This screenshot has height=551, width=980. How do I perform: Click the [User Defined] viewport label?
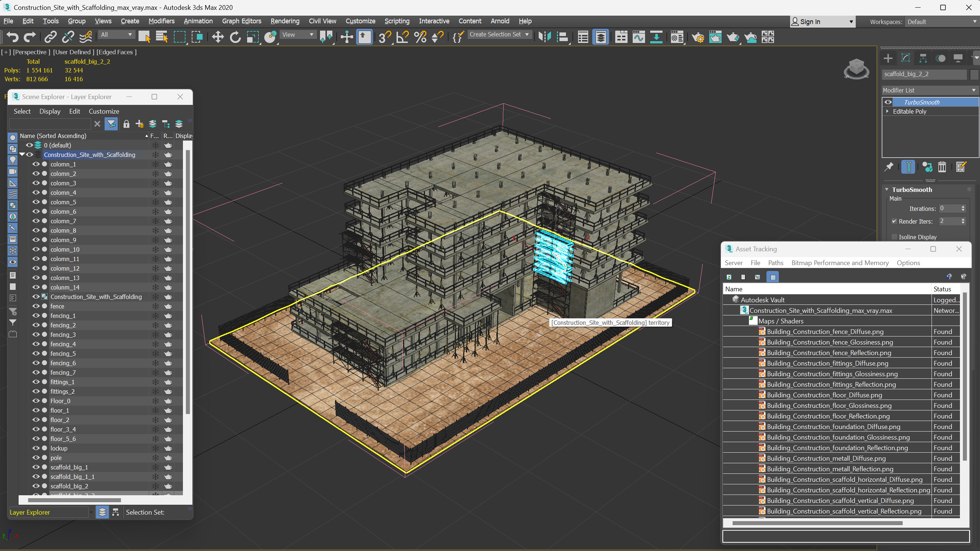click(74, 52)
